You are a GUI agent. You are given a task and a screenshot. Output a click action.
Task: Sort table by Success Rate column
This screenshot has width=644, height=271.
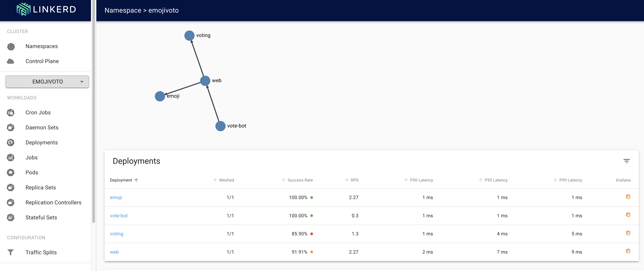point(300,180)
